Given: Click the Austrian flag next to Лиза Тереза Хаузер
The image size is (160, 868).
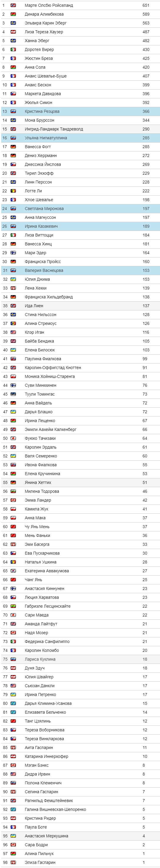Looking at the screenshot, I should [13, 32].
